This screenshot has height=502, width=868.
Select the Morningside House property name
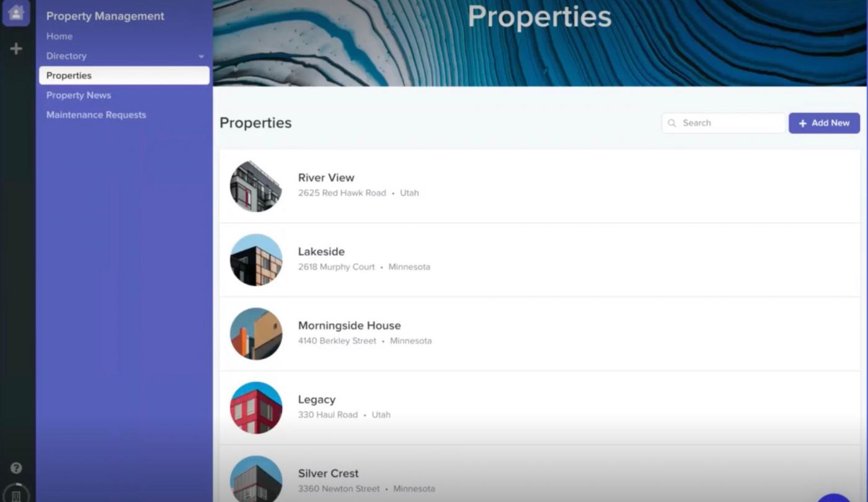[x=350, y=325]
